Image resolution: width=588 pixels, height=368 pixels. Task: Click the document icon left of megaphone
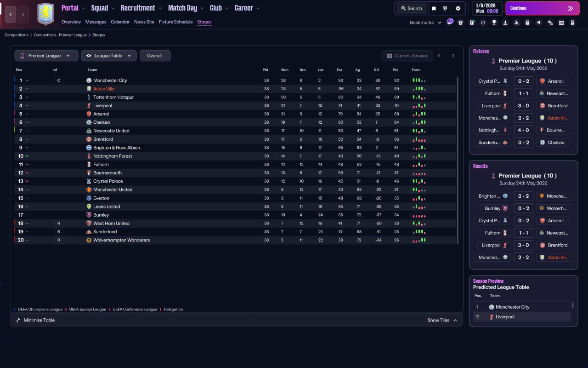527,23
